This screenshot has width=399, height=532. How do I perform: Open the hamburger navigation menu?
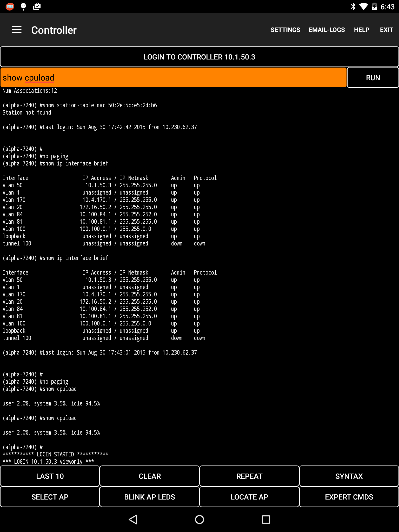click(x=17, y=30)
